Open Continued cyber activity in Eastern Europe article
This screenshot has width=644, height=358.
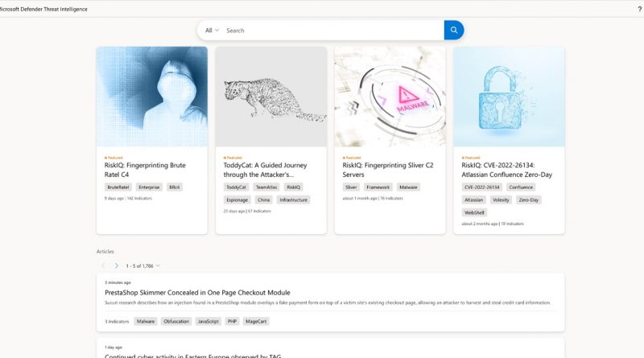point(192,356)
